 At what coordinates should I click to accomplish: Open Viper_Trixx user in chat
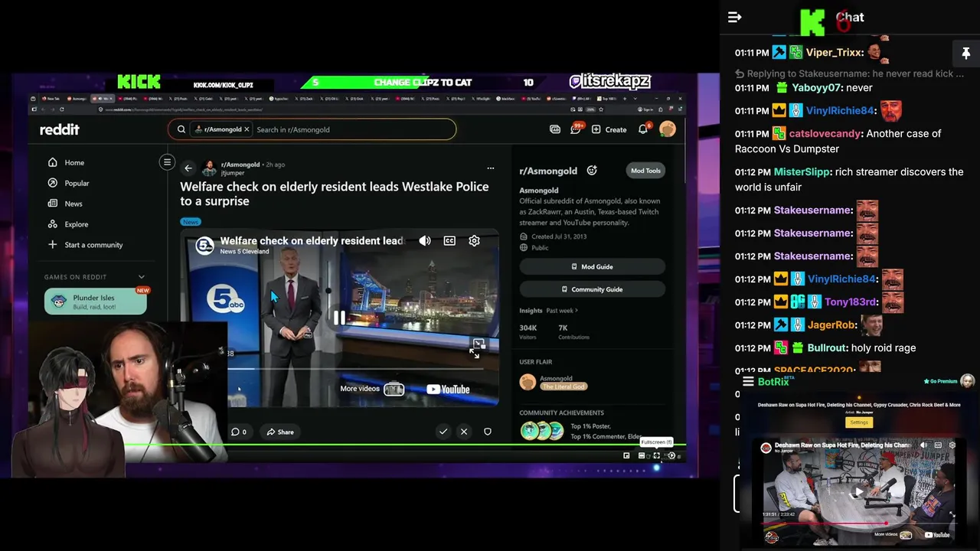(x=835, y=52)
